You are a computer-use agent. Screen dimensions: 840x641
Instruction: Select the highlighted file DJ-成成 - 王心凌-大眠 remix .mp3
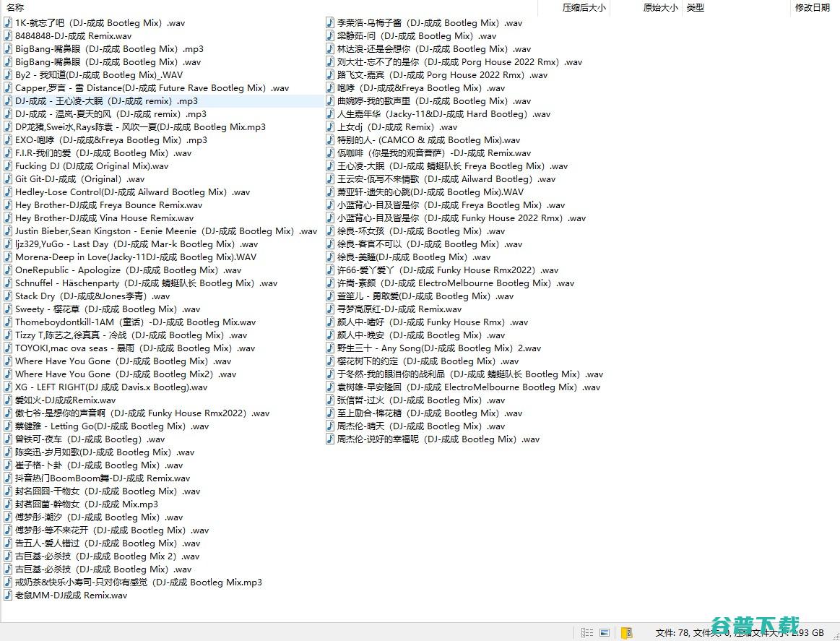(107, 100)
